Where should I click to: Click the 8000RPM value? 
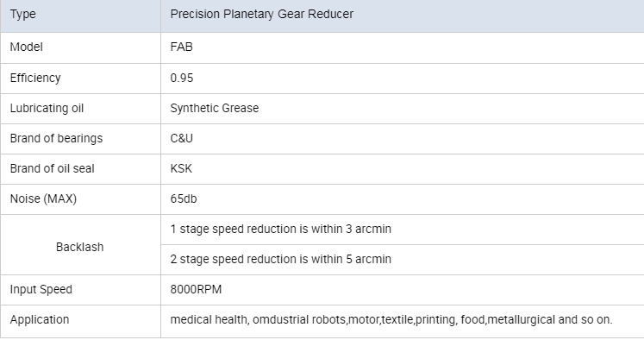tap(196, 289)
